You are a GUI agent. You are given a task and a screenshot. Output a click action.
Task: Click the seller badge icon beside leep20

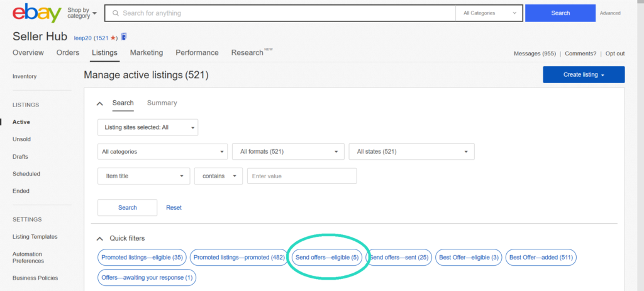point(124,37)
